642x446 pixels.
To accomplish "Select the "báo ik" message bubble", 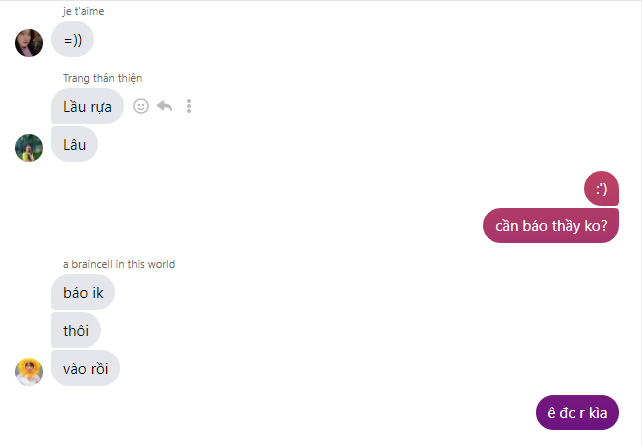I will (83, 292).
